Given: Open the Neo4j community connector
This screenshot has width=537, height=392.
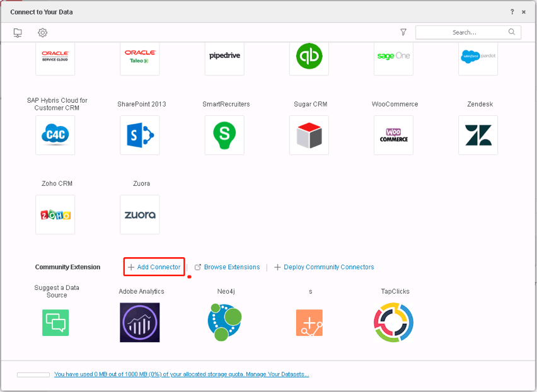Looking at the screenshot, I should (x=224, y=322).
